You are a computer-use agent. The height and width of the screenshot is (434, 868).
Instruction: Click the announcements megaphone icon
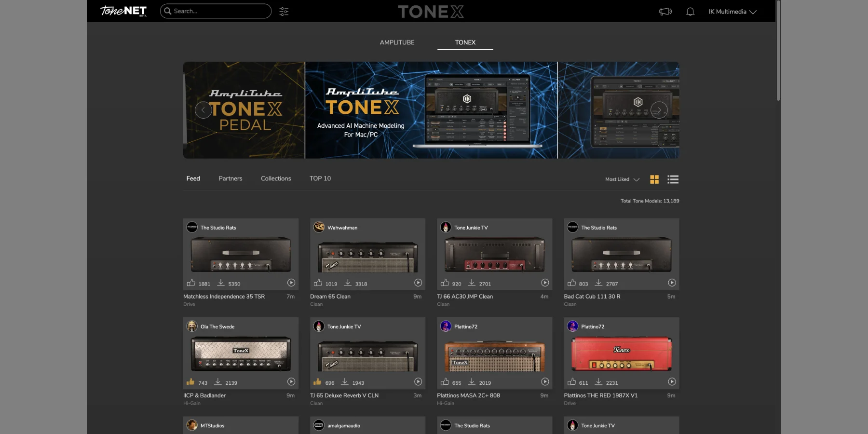coord(665,12)
